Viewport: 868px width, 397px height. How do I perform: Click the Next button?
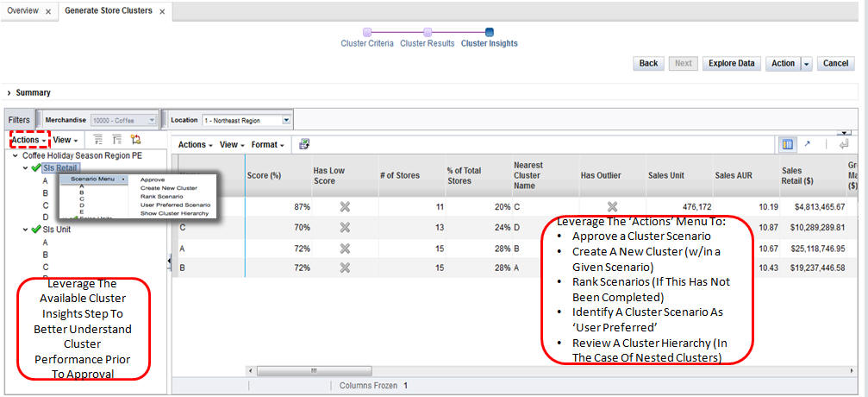coord(683,63)
